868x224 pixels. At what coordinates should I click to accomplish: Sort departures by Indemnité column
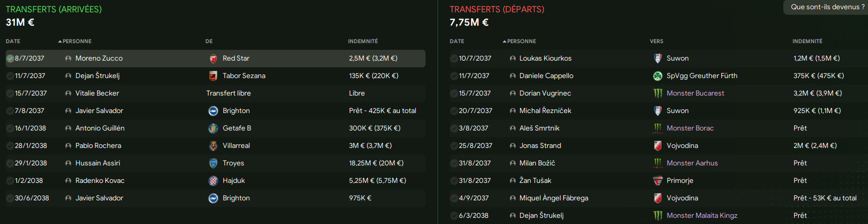[807, 41]
